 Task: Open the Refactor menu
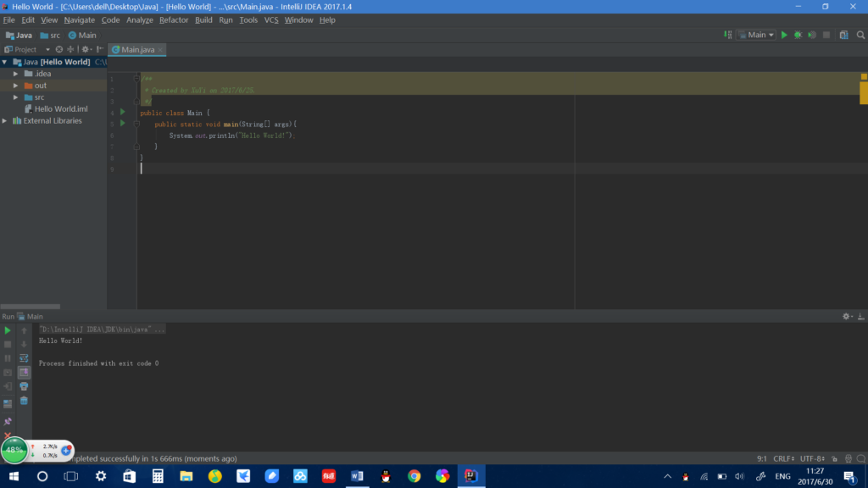click(x=173, y=19)
